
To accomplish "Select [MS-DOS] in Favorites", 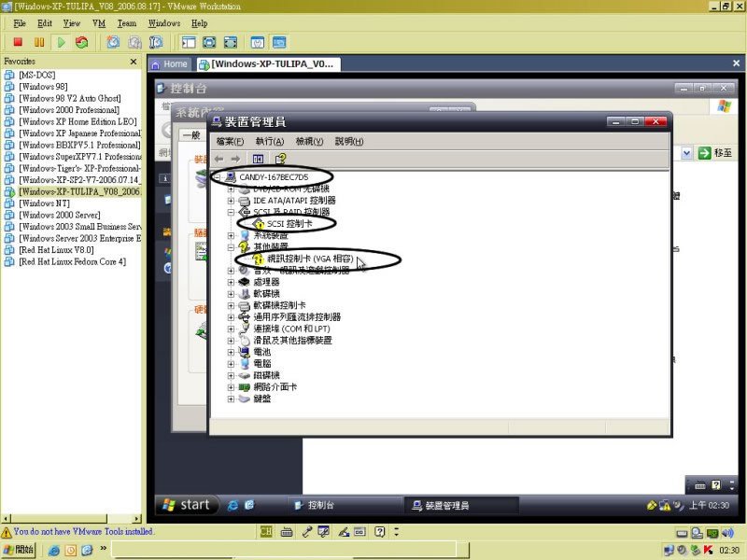I will tap(36, 76).
